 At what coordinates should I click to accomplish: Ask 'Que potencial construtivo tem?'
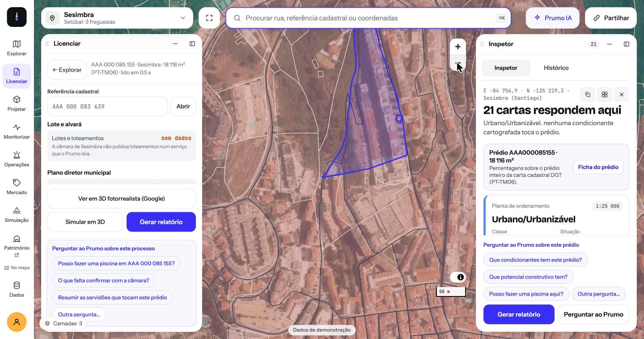pos(528,277)
